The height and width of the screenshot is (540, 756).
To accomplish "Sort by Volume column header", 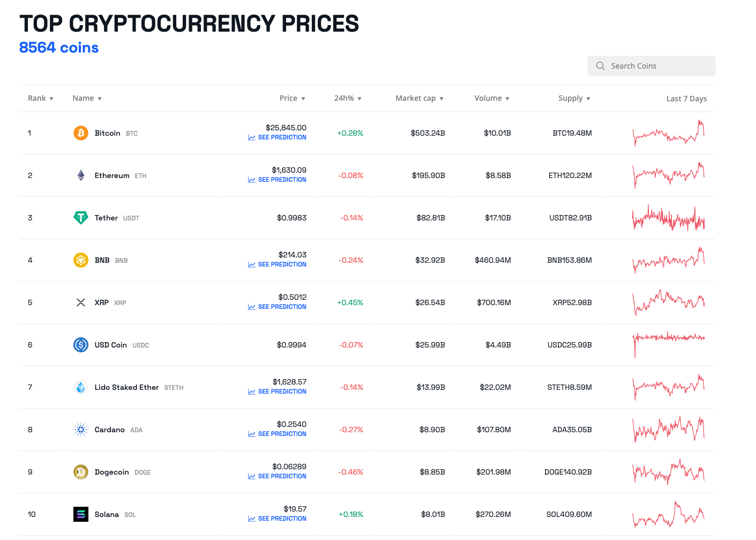I will (x=491, y=98).
